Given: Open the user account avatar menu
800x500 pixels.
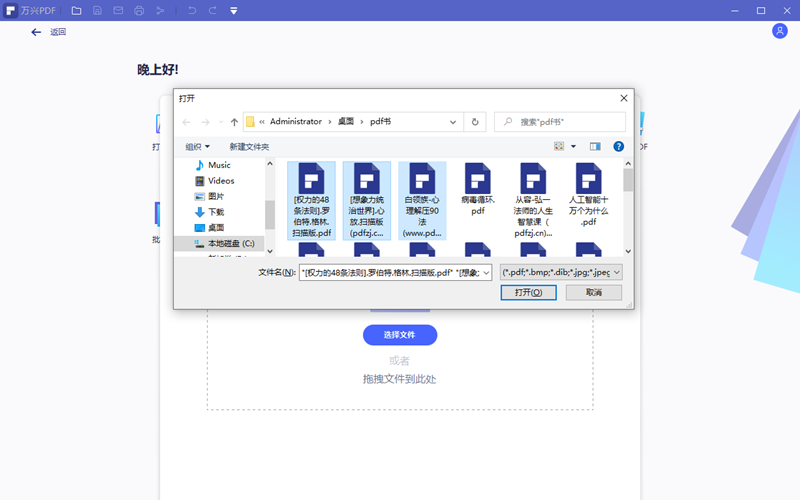Looking at the screenshot, I should (780, 31).
